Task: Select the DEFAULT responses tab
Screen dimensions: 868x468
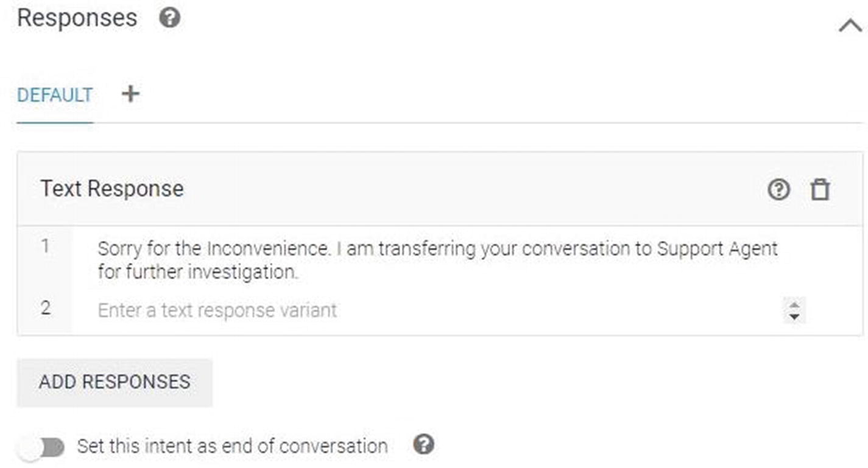Action: click(55, 95)
